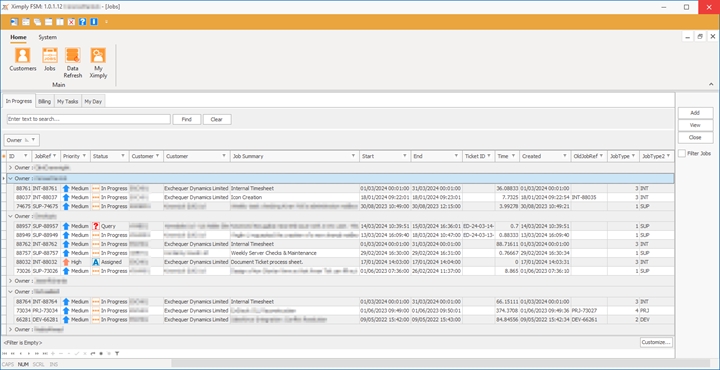Click the In Progress status icon for job 66281
720x370 pixels.
click(x=96, y=320)
